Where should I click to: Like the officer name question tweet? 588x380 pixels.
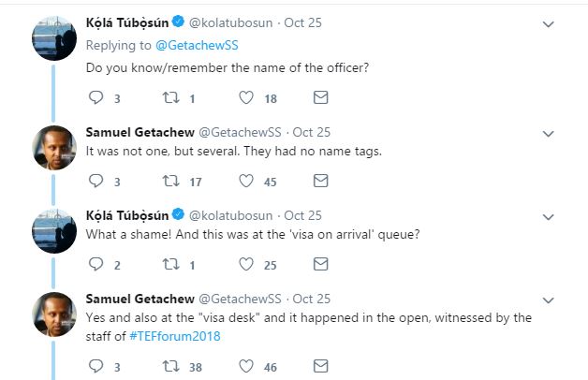pos(246,97)
